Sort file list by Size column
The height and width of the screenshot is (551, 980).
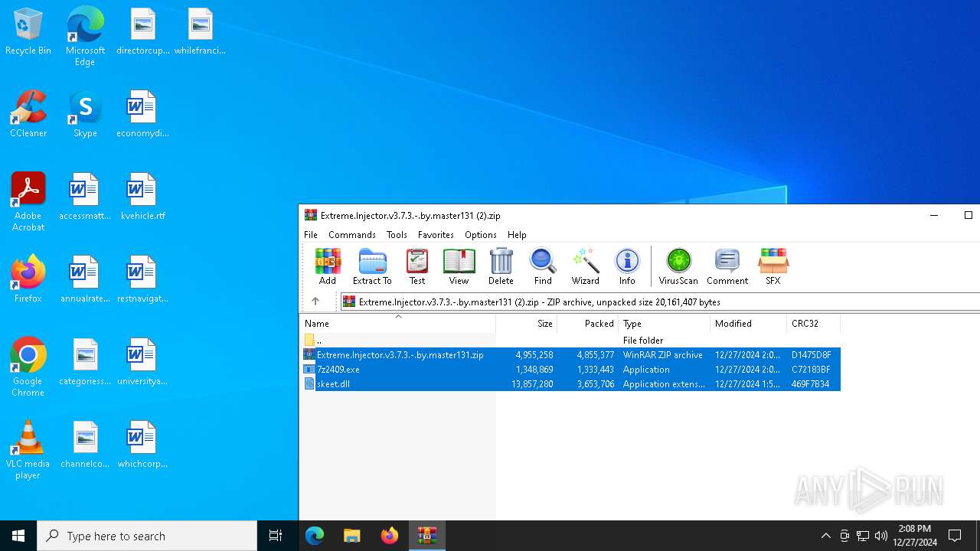click(527, 324)
